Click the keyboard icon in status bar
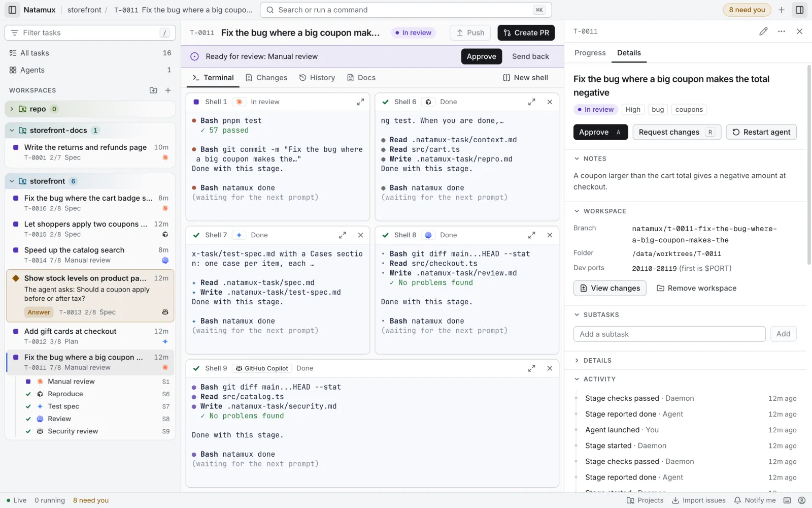The height and width of the screenshot is (508, 812). coord(787,500)
